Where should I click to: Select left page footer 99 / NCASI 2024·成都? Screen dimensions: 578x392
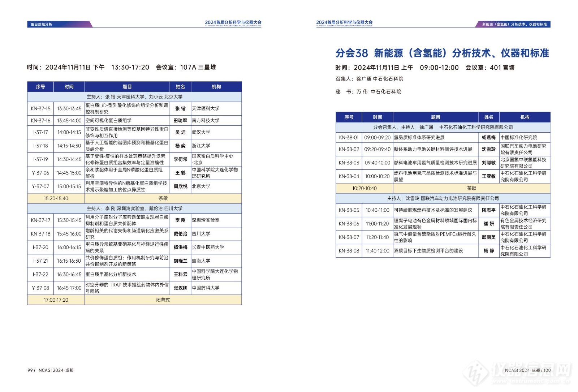point(51,370)
